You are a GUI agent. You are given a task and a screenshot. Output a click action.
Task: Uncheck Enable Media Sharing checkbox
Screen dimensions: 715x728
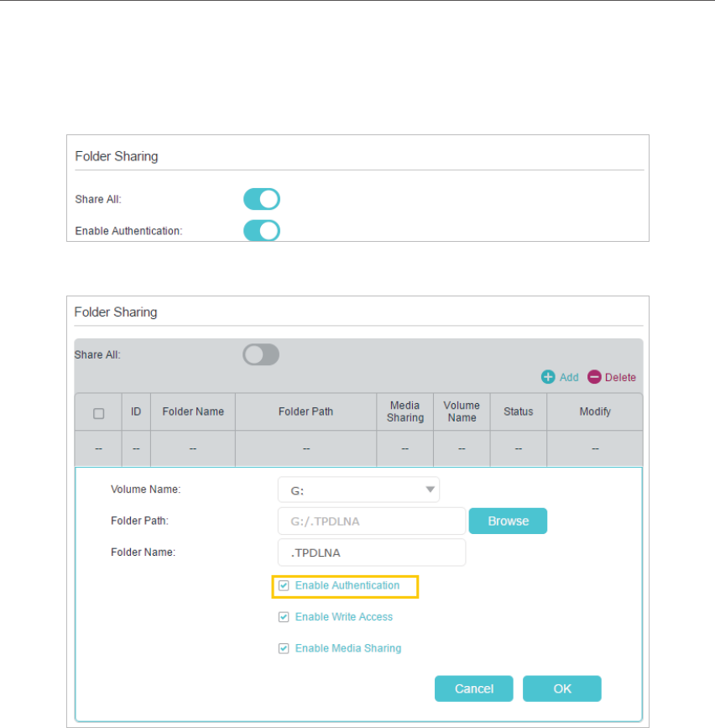point(284,648)
